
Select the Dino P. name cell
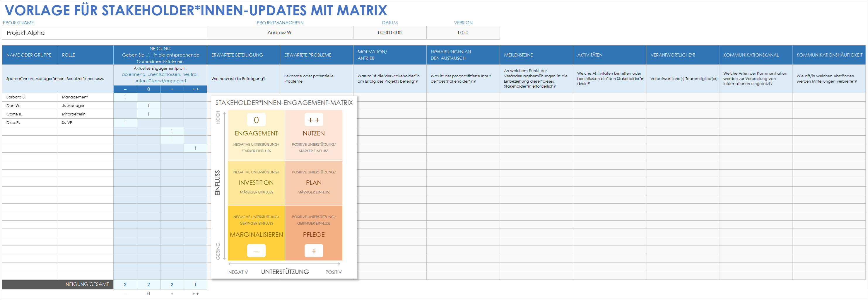click(30, 122)
